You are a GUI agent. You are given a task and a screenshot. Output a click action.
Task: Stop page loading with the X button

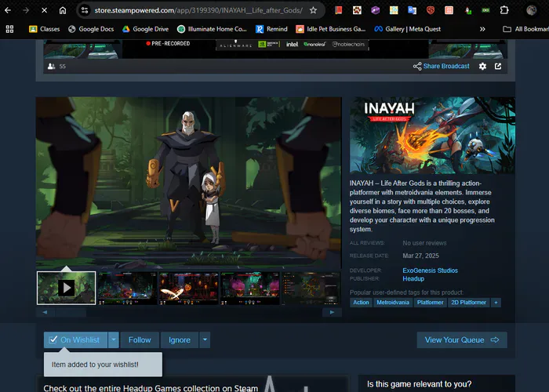click(44, 10)
